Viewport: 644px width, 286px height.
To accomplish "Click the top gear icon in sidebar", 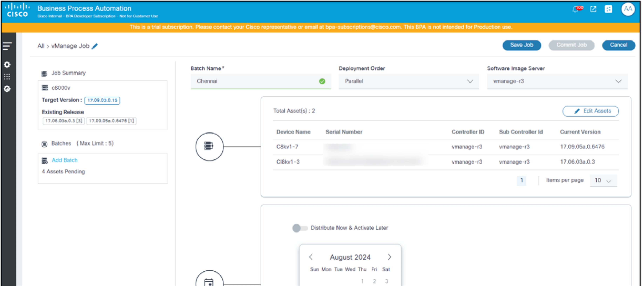I will (x=7, y=64).
